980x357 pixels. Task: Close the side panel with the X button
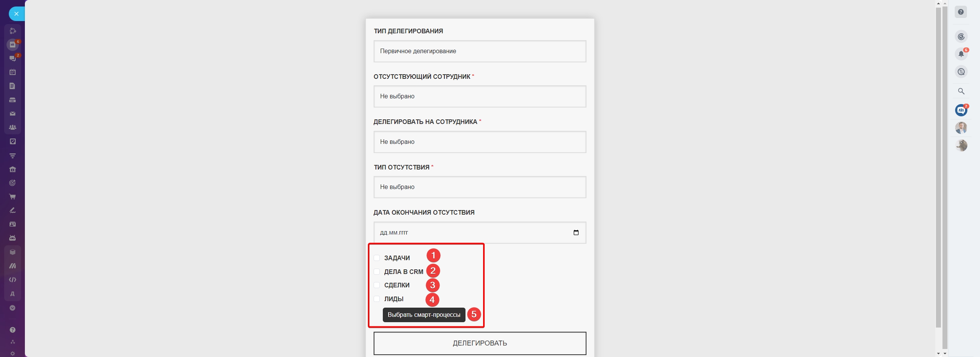(16, 14)
